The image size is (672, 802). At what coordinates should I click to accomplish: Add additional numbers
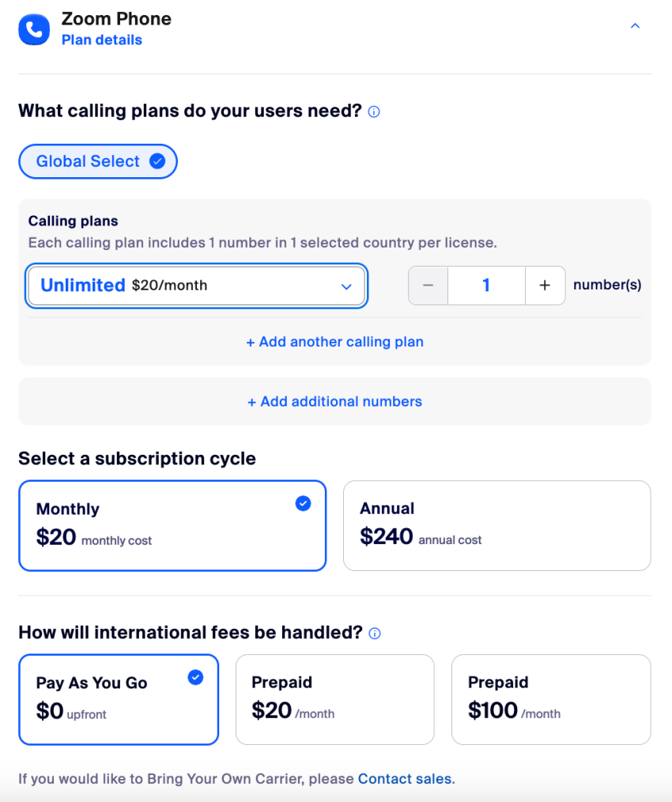pos(335,402)
